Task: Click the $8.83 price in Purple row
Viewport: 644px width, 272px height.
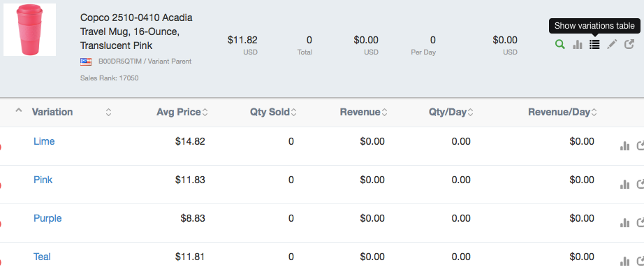Action: point(193,219)
